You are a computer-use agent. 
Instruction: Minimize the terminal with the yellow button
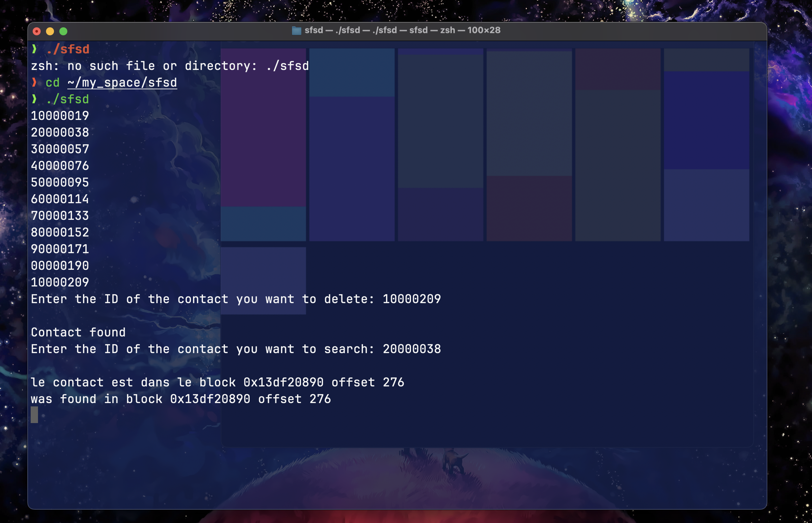pos(50,31)
